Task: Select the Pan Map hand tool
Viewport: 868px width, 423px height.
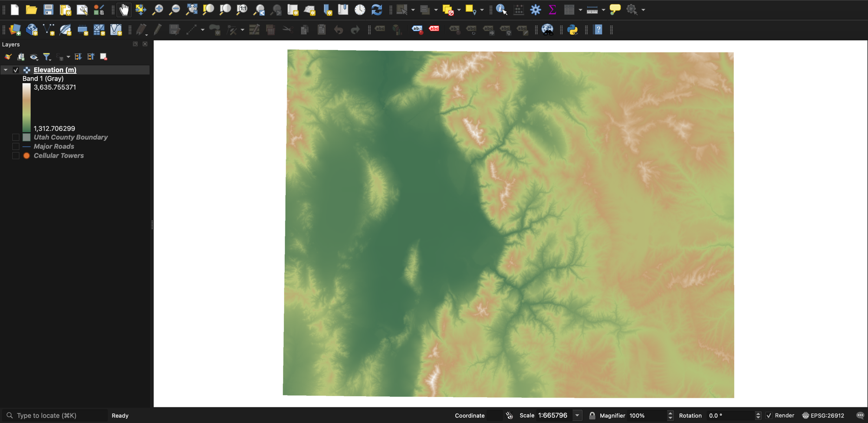Action: tap(124, 10)
